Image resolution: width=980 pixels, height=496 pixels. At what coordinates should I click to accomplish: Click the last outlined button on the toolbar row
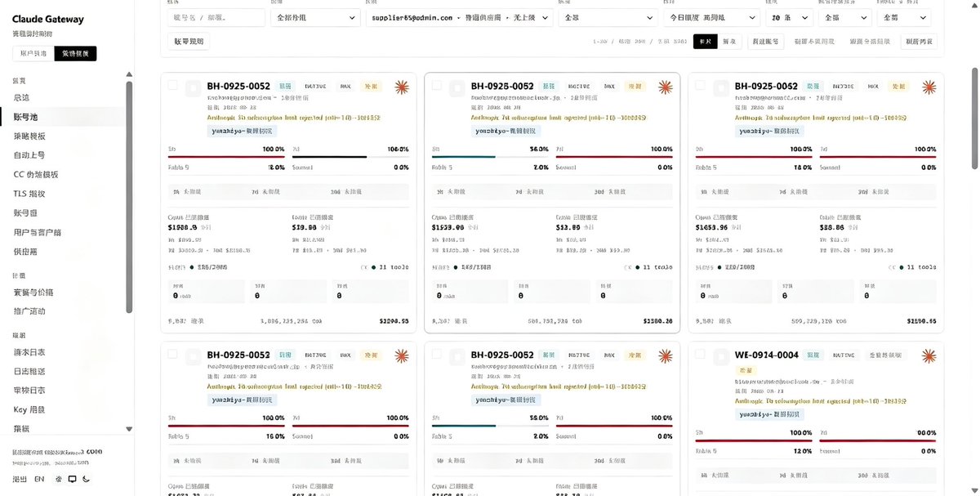919,41
